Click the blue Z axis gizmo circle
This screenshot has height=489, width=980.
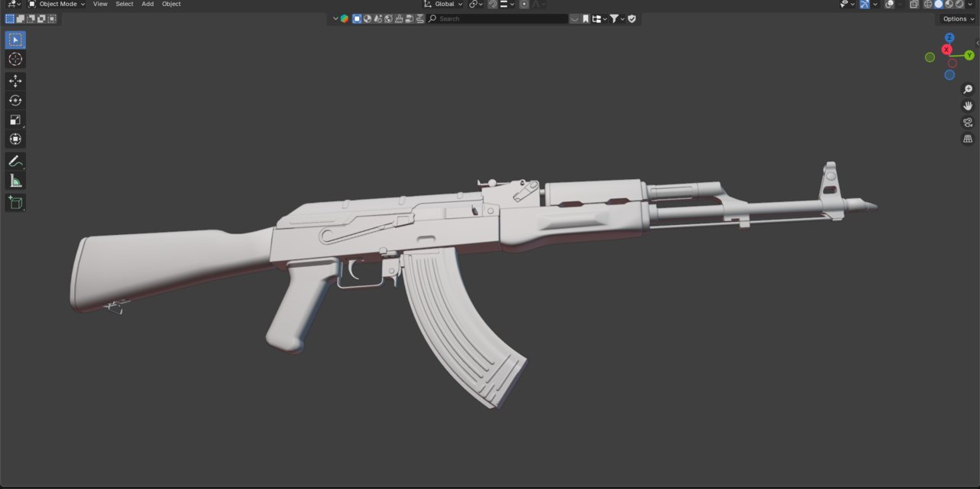tap(949, 37)
